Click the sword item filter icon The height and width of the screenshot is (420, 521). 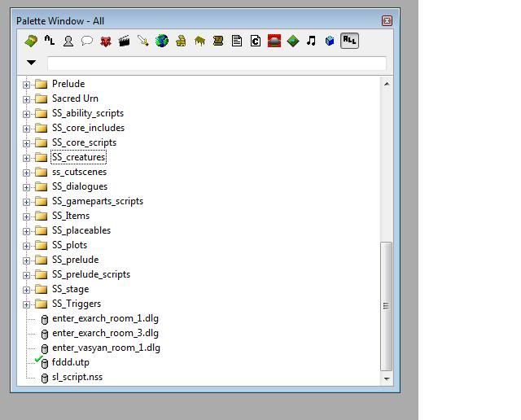coord(143,41)
